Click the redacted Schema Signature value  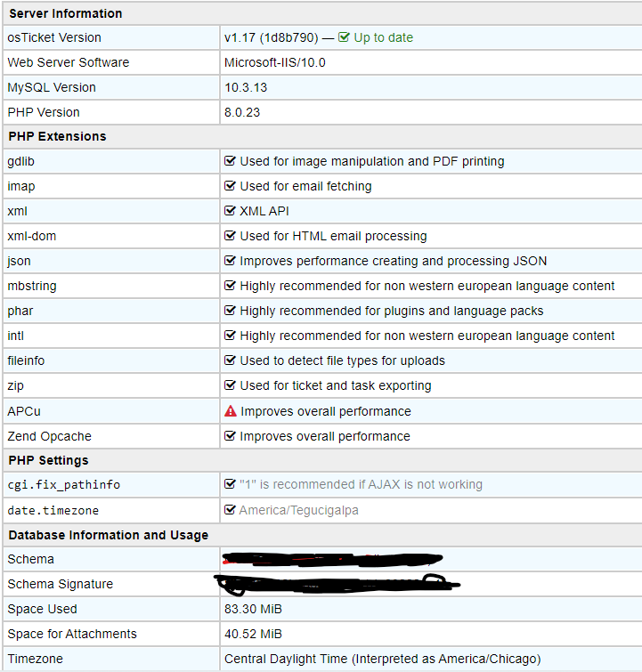coord(337,584)
